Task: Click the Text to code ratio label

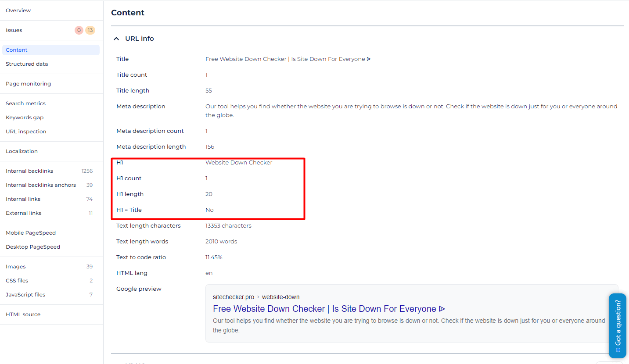Action: pos(141,257)
